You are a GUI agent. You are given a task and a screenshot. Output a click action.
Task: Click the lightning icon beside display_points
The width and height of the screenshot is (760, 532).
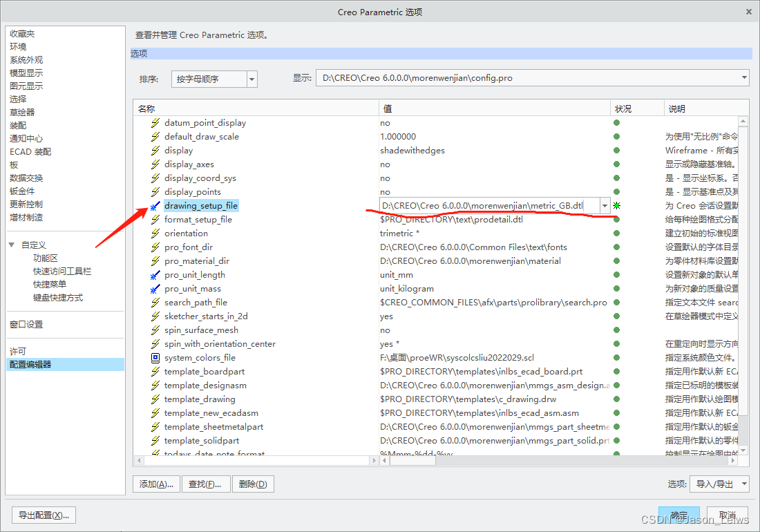[x=155, y=192]
